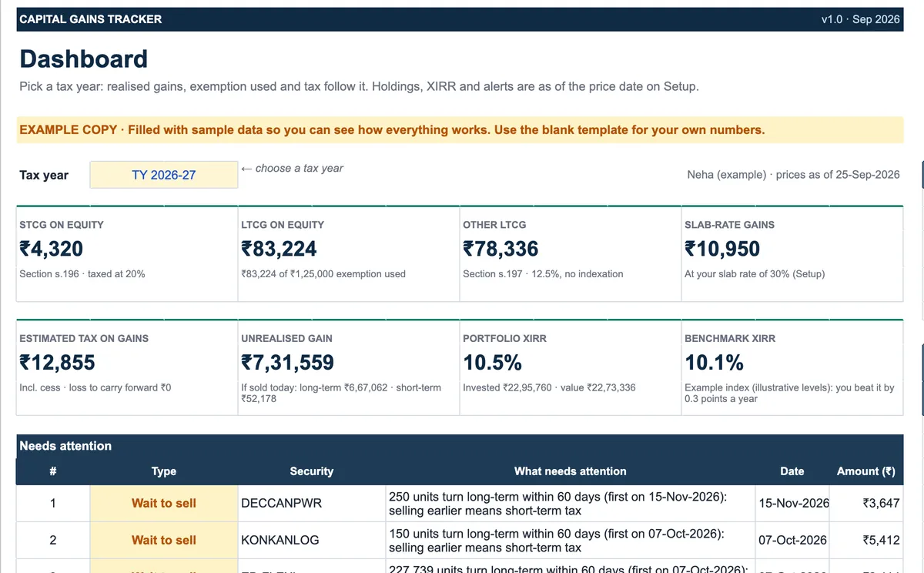Click the Portfolio XIRR value 10.5%
Image resolution: width=924 pixels, height=573 pixels.
[x=493, y=362]
